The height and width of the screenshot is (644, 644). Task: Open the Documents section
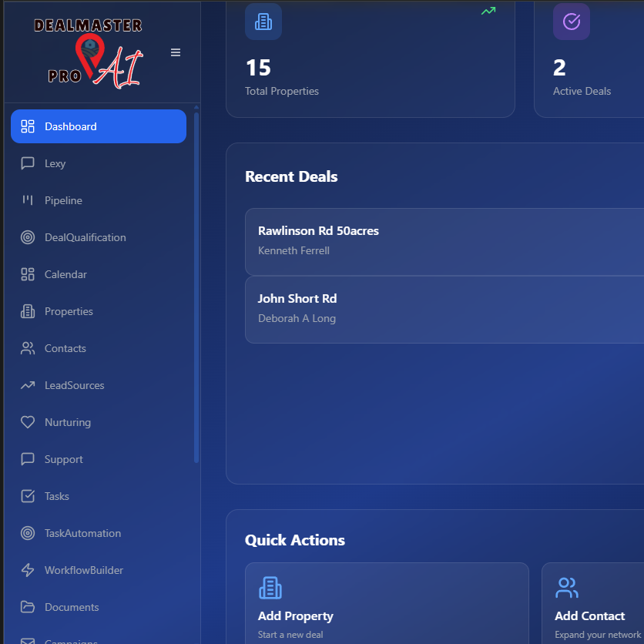pos(72,607)
